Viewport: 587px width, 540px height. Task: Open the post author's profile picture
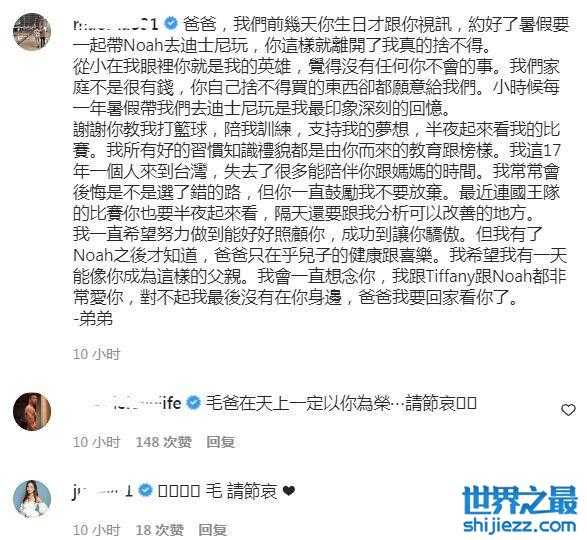pyautogui.click(x=32, y=31)
